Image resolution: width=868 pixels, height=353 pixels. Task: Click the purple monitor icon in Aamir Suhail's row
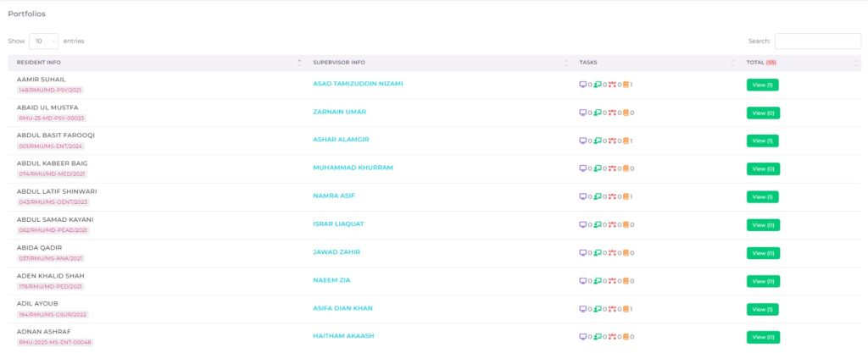tap(582, 85)
